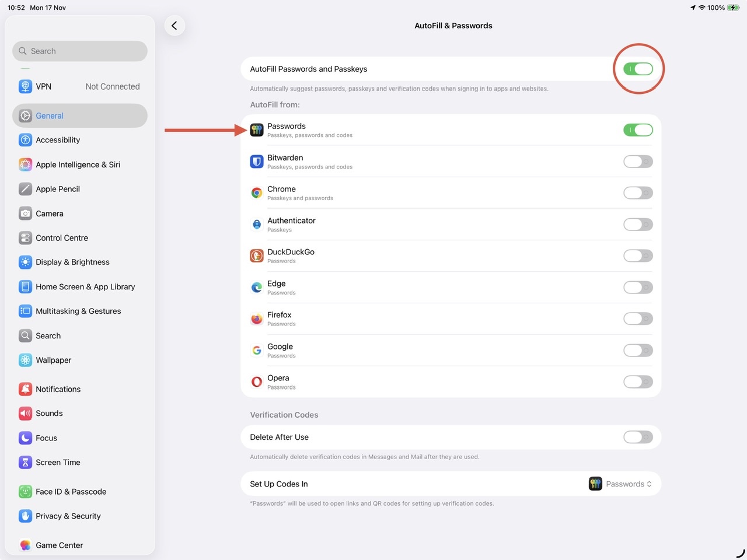This screenshot has width=747, height=560.
Task: Open Set Up Codes In dropdown
Action: click(621, 484)
